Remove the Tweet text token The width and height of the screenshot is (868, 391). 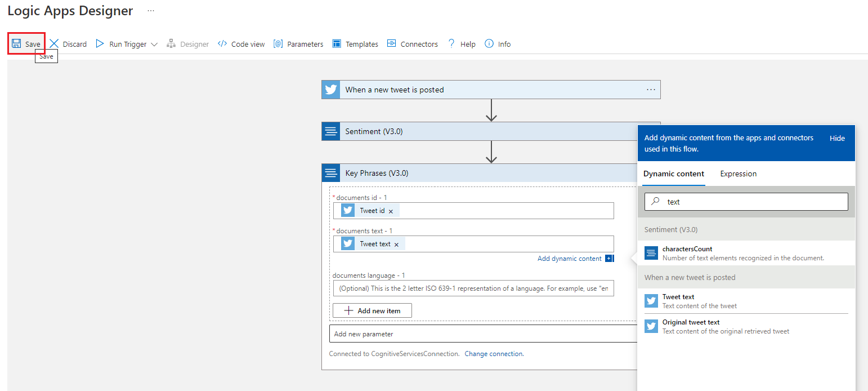[396, 245]
